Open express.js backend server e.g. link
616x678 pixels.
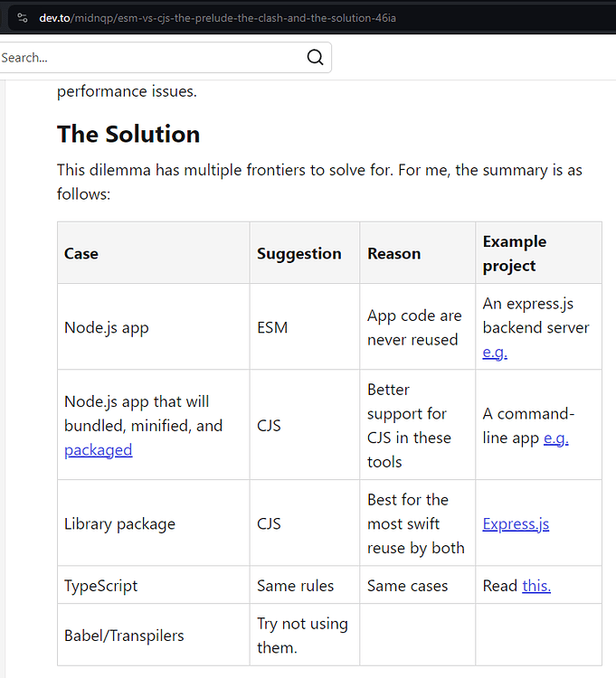495,353
